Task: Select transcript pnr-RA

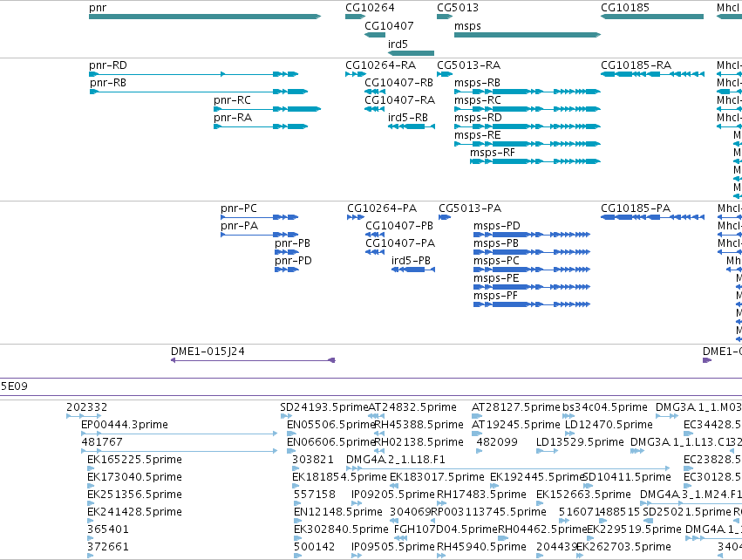Action: coord(261,126)
